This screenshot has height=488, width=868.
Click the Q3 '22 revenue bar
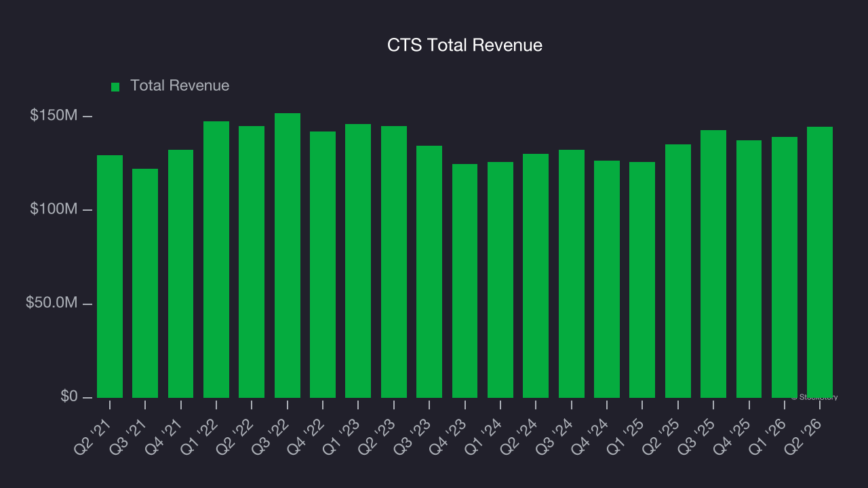[x=288, y=256]
